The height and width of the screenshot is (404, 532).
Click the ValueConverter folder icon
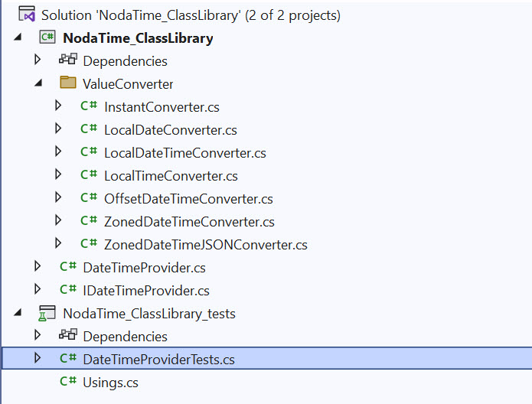68,83
